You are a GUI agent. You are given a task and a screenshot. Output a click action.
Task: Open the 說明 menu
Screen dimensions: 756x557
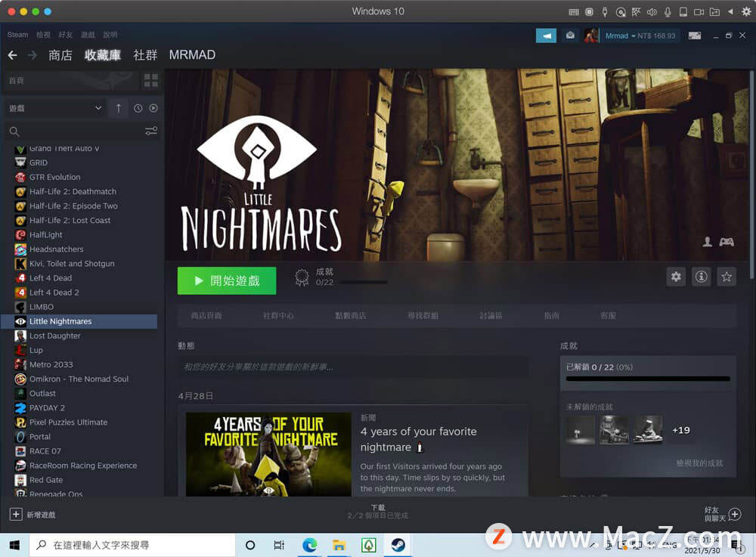pos(110,35)
